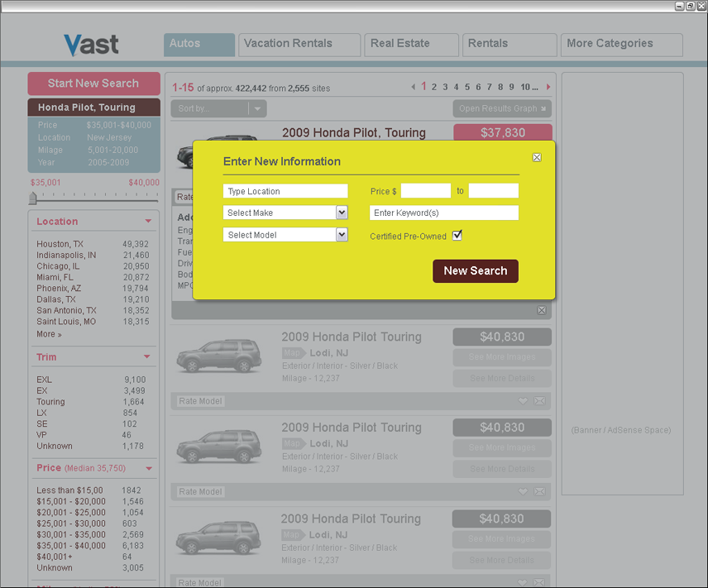Click the New Search button
The image size is (708, 588).
(x=476, y=271)
